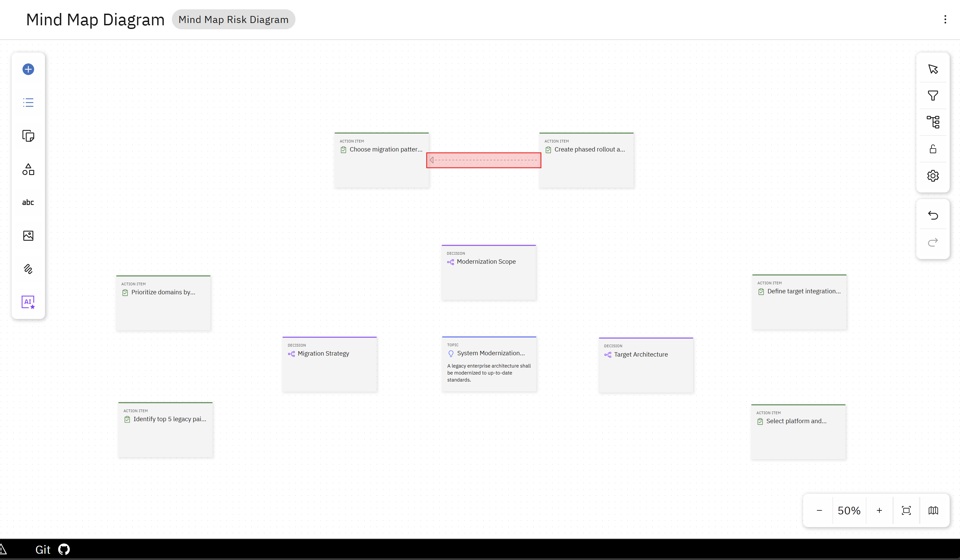
Task: Zoom in with the plus button
Action: pos(879,510)
